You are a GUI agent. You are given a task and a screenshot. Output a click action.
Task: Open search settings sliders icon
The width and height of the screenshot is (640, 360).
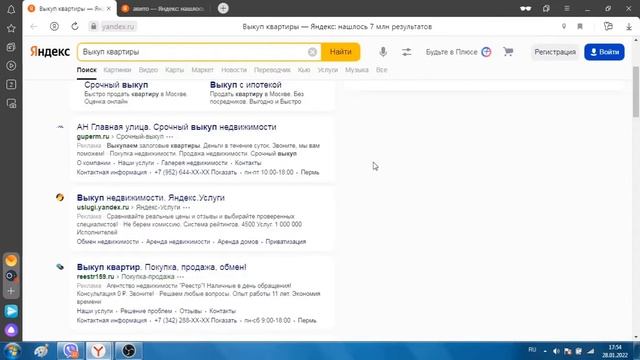pos(407,52)
